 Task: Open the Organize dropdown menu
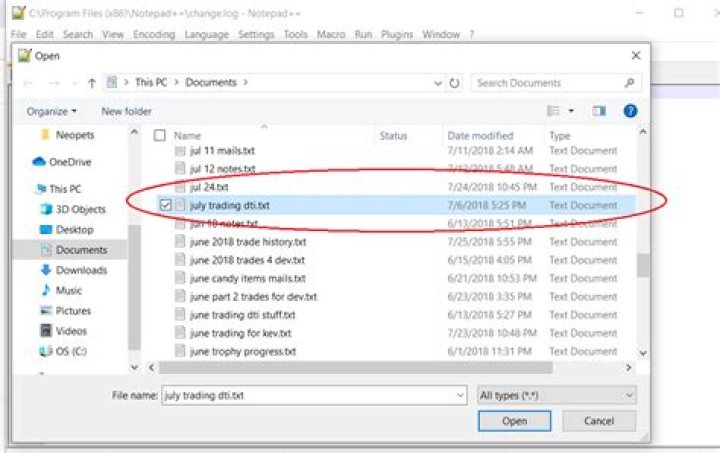(x=51, y=112)
